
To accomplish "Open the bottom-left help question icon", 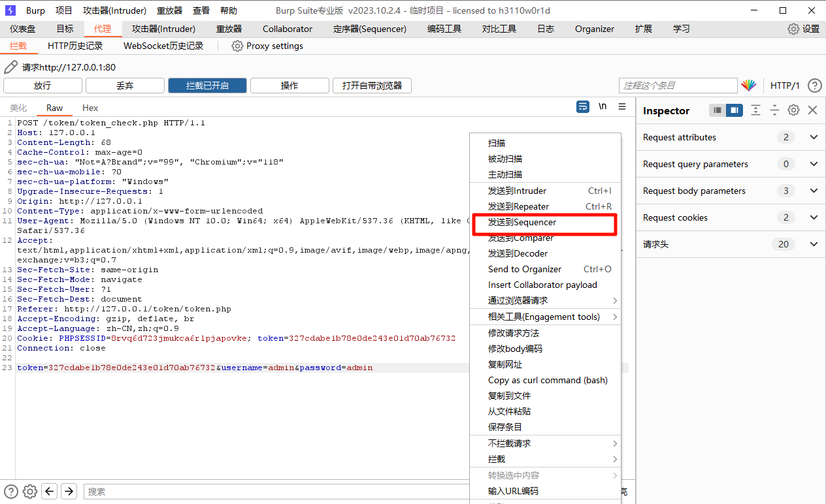I will coord(11,492).
